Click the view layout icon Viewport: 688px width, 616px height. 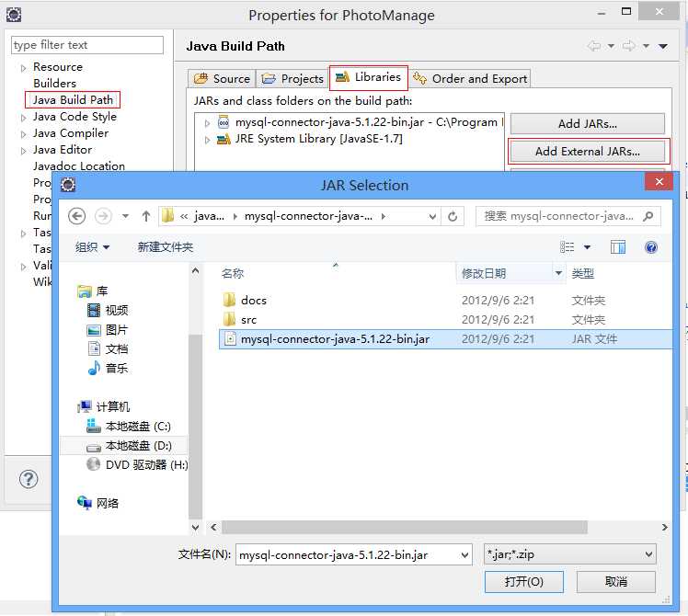[x=567, y=247]
